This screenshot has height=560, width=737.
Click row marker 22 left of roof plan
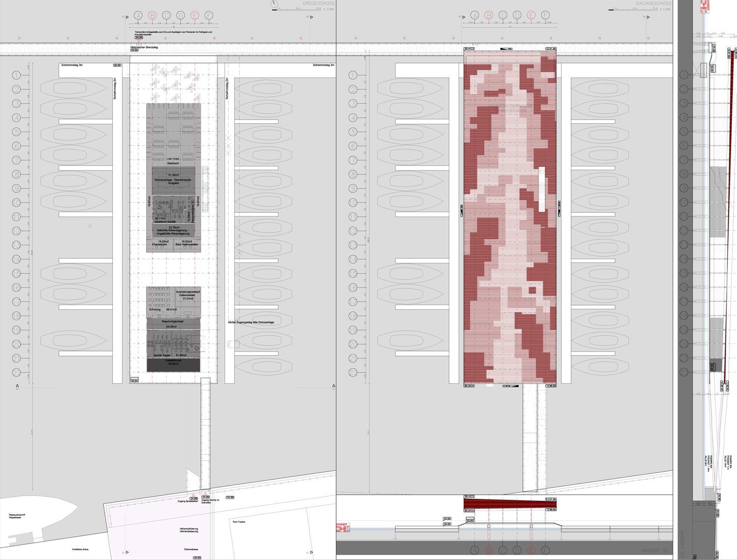(x=354, y=372)
